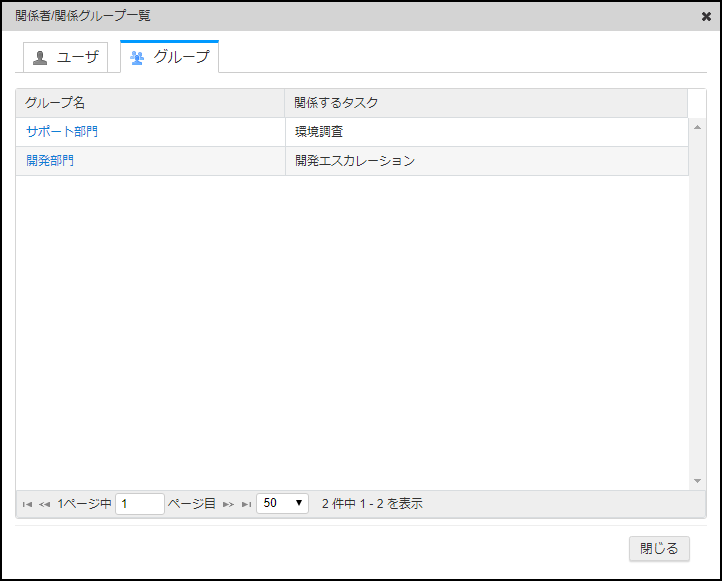722x581 pixels.
Task: Expand the rows-per-page dropdown showing 50
Action: (283, 504)
